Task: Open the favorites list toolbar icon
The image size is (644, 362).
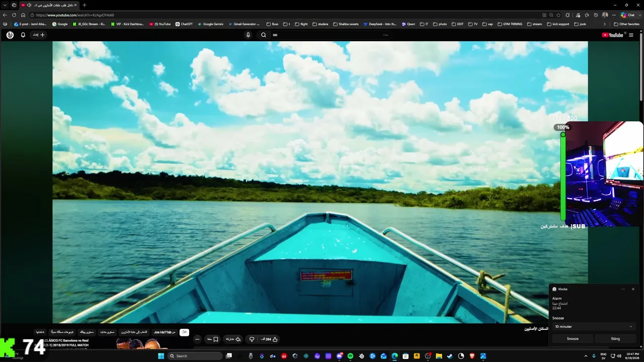Action: click(587, 15)
